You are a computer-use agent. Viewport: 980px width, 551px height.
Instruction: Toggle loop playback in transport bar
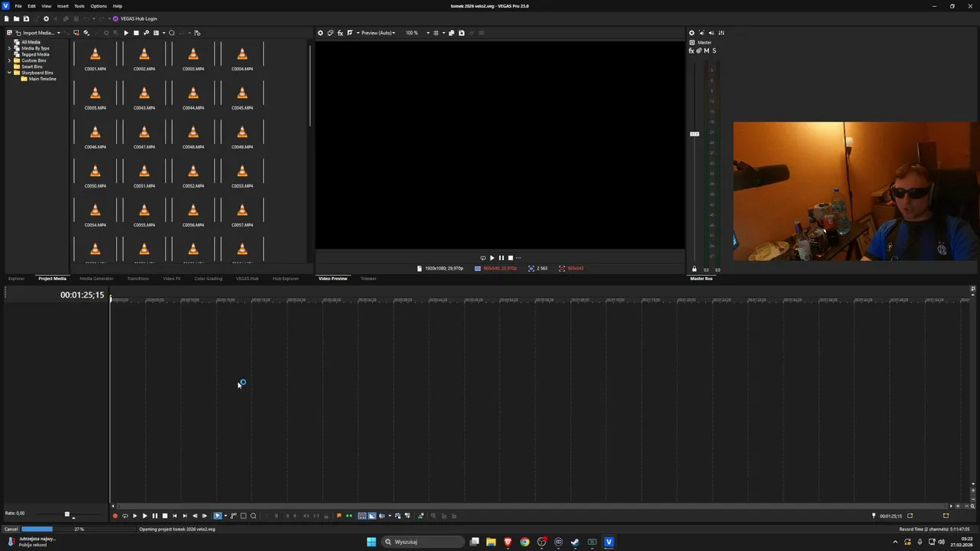[x=125, y=516]
